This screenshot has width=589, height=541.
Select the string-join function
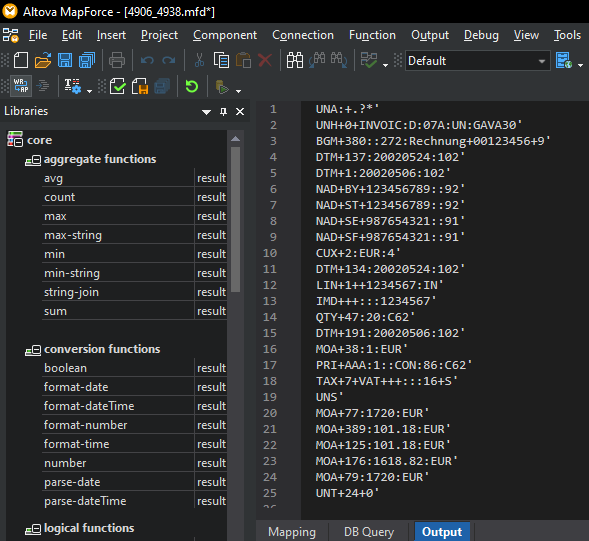pos(71,292)
